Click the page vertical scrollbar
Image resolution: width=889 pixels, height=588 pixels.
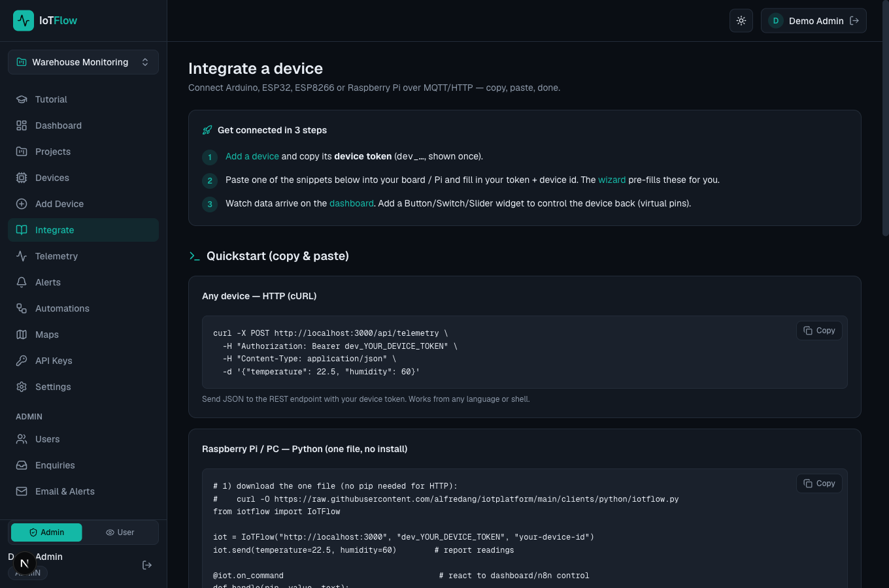pos(886,118)
